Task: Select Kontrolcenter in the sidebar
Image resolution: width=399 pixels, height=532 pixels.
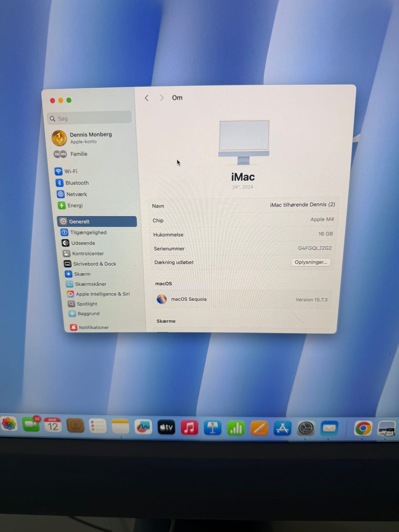Action: 83,254
